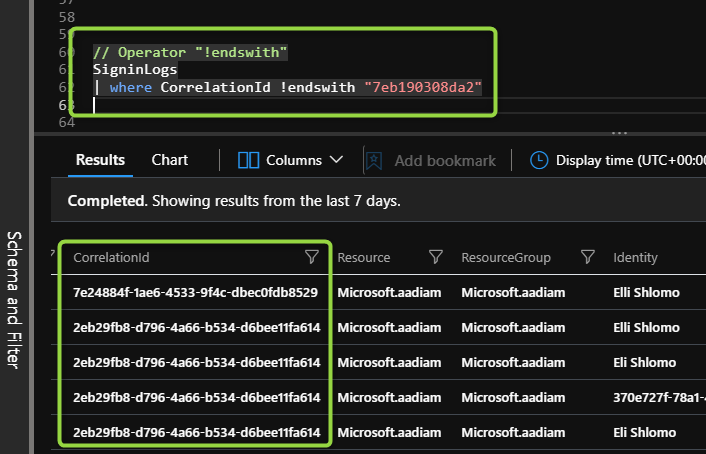Viewport: 706px width, 454px height.
Task: Click the ellipsis on the results pane divider
Action: [x=620, y=133]
